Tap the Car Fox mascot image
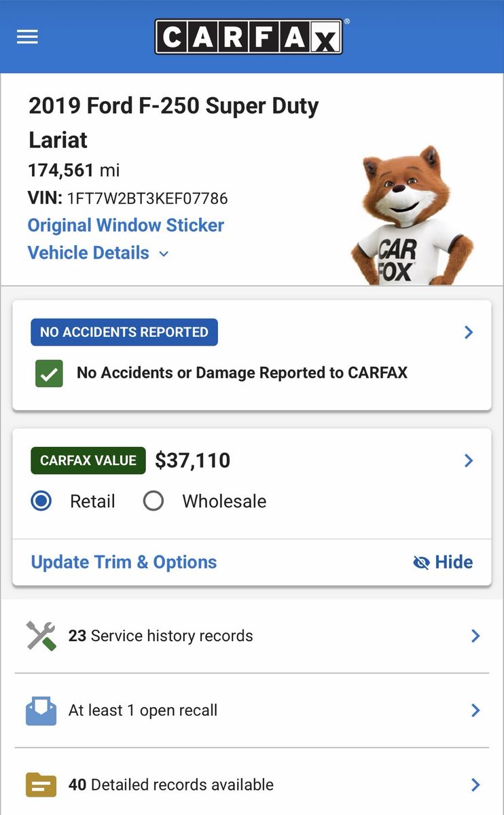 click(410, 217)
